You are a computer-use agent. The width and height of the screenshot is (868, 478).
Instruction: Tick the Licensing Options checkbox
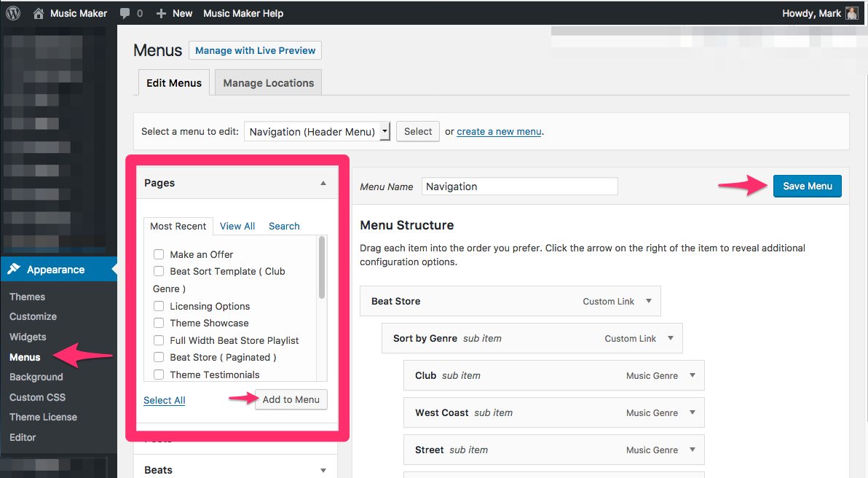pyautogui.click(x=159, y=306)
